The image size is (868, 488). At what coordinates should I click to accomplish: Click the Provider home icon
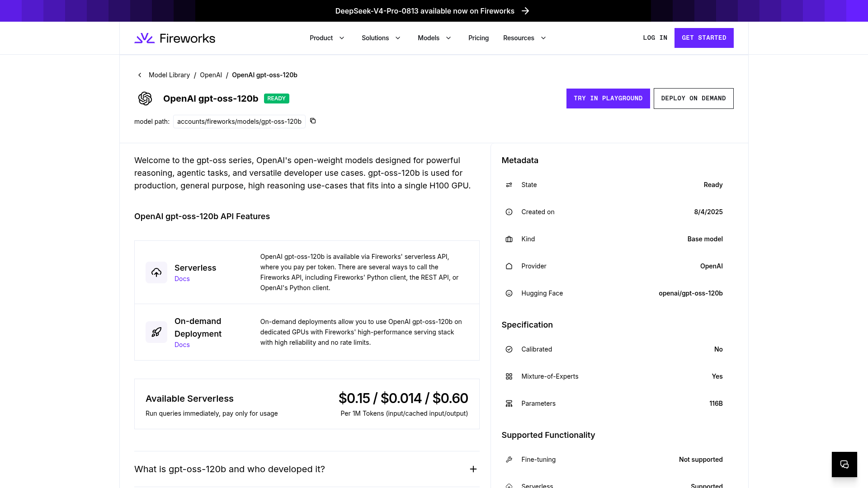pos(509,266)
